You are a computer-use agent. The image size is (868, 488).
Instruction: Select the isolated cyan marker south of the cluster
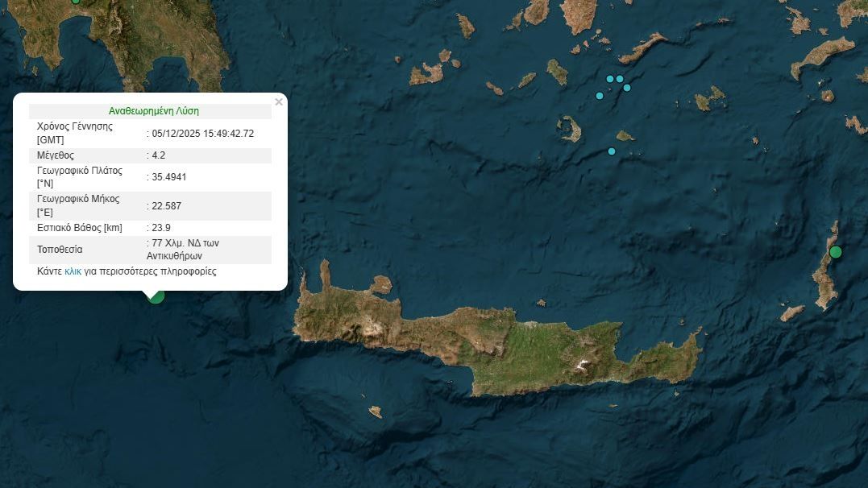[x=612, y=151]
